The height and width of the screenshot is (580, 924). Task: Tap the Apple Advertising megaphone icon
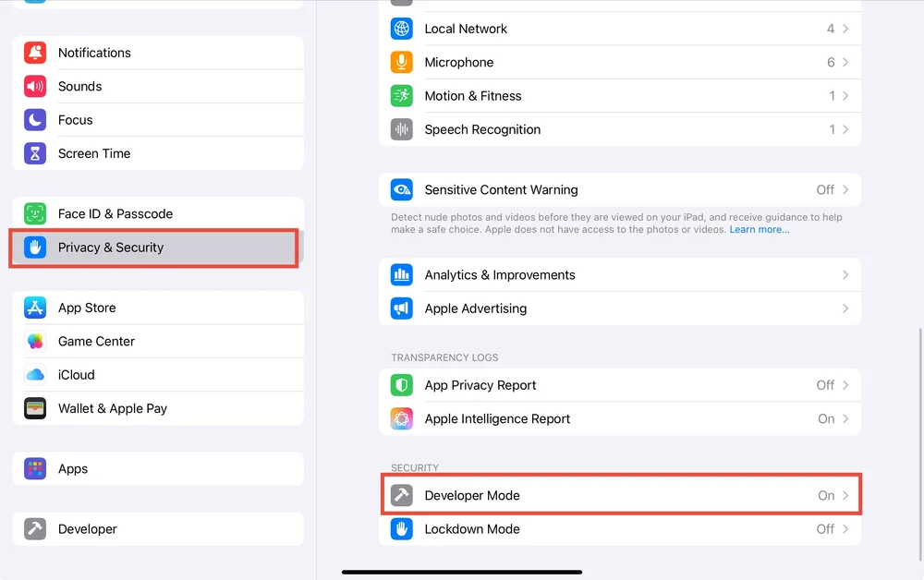pos(402,308)
